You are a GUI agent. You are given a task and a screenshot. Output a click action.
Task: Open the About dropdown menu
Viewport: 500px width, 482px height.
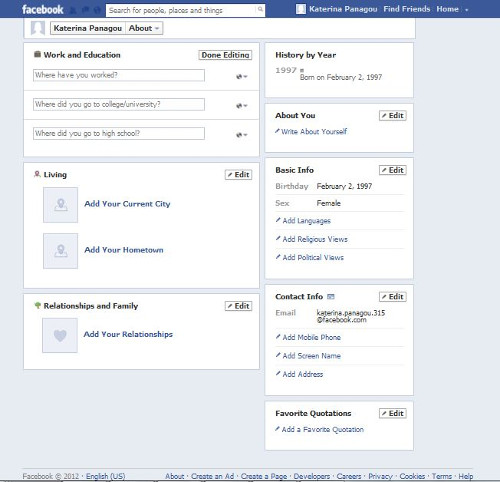click(144, 28)
